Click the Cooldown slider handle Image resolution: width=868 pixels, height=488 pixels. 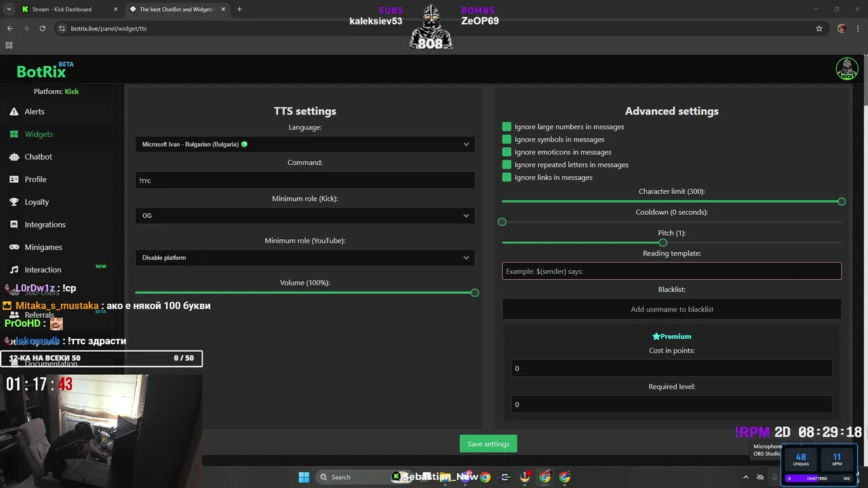(x=502, y=222)
